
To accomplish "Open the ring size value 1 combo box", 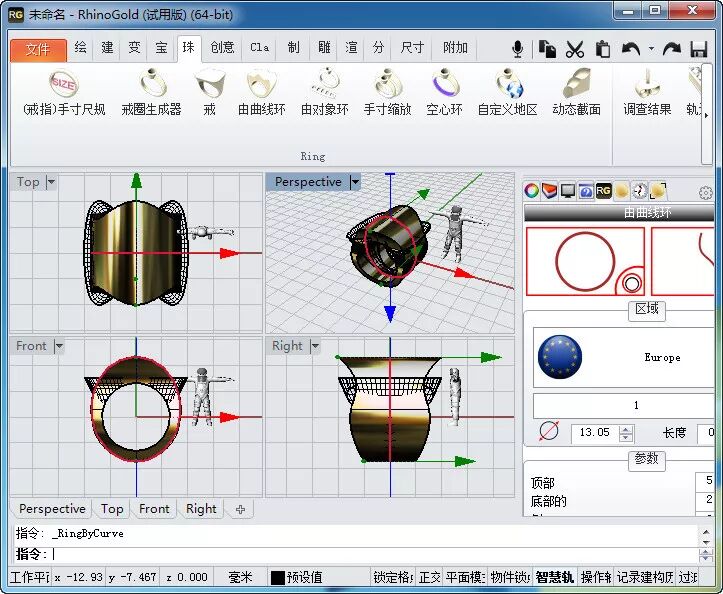I will [x=624, y=405].
